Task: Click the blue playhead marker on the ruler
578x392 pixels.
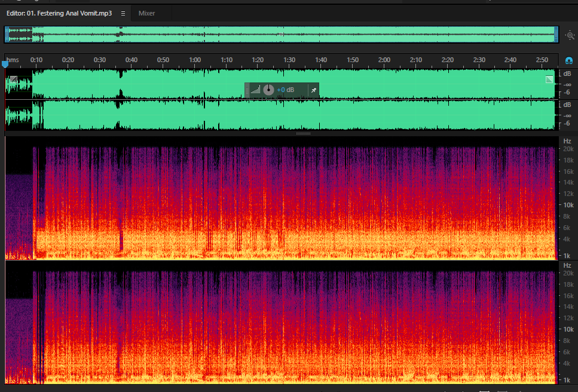Action: tap(5, 65)
